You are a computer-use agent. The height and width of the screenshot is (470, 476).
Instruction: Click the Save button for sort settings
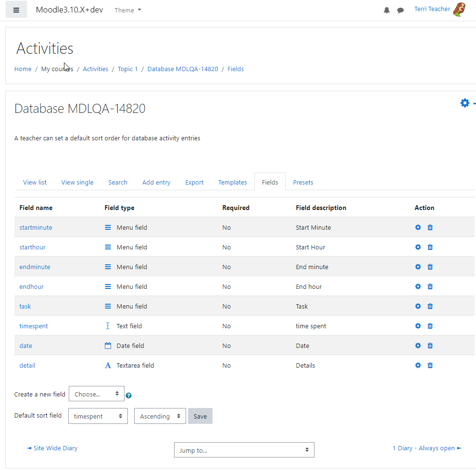200,416
